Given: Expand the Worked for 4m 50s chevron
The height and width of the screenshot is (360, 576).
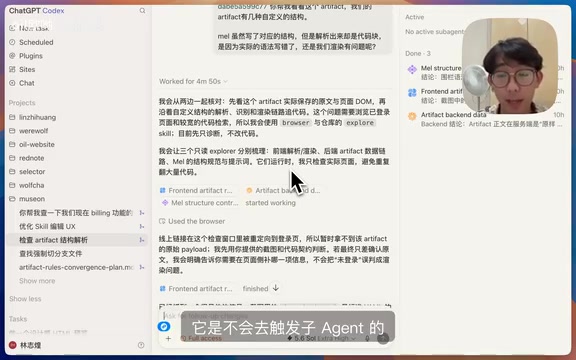Looking at the screenshot, I should (226, 81).
